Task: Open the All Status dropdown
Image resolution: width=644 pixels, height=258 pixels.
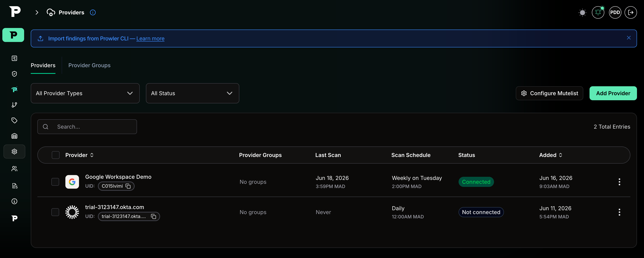Action: tap(192, 93)
